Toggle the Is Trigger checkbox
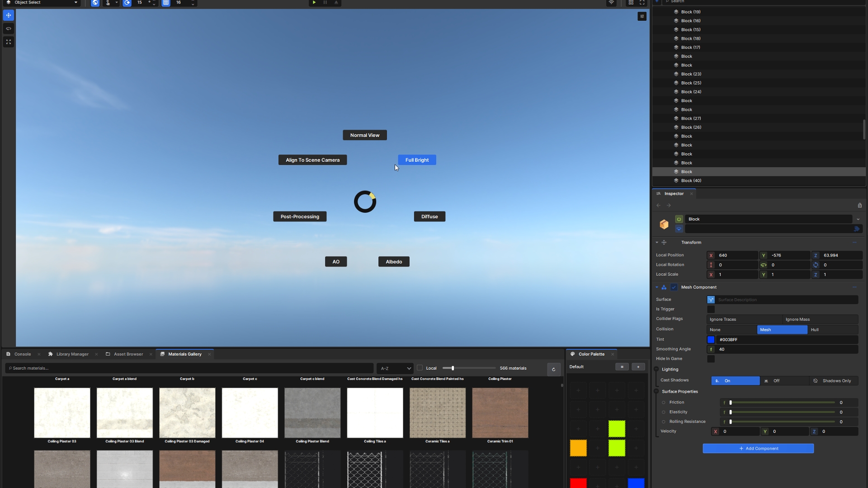This screenshot has width=868, height=488. point(711,310)
